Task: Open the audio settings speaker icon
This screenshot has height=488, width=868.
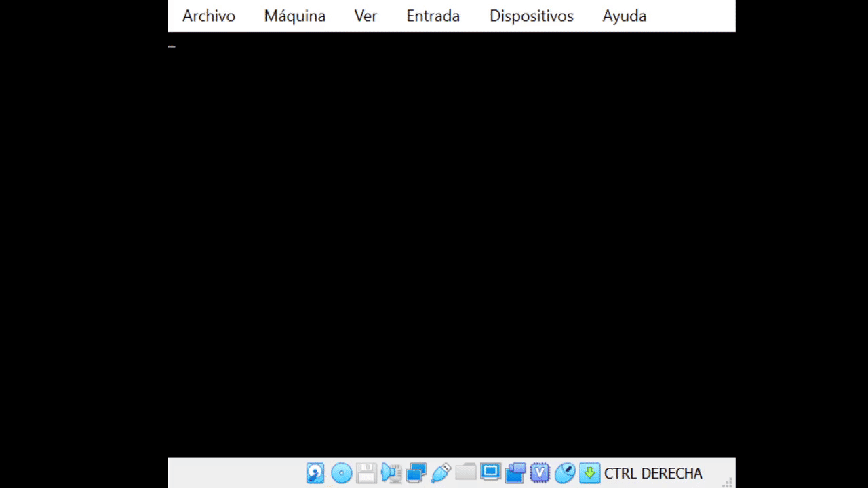Action: point(391,472)
